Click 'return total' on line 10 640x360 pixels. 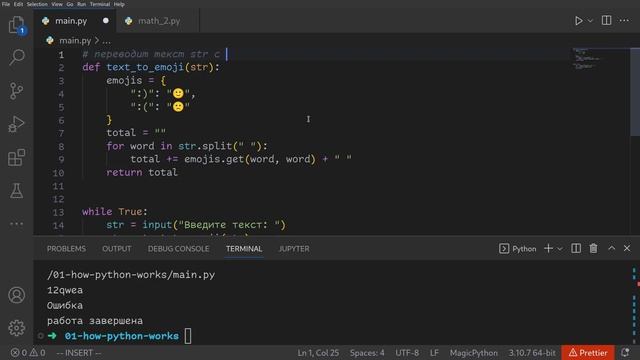tap(142, 172)
